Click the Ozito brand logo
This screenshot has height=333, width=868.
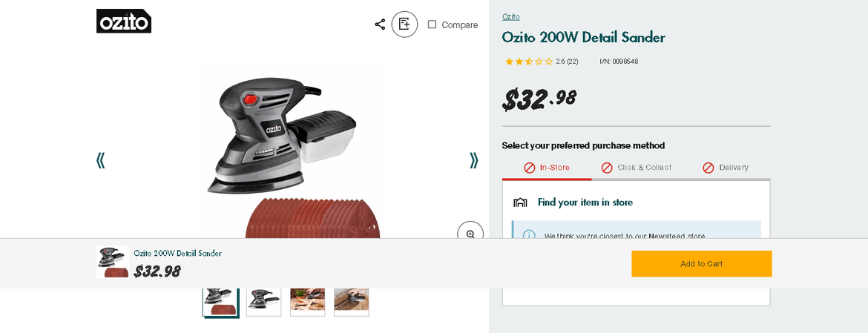click(x=124, y=21)
